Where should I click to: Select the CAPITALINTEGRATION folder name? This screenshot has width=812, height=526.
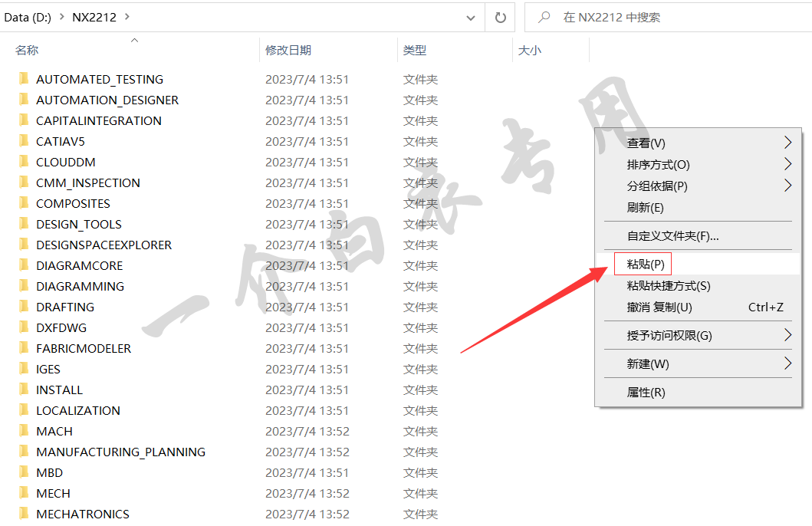click(98, 120)
